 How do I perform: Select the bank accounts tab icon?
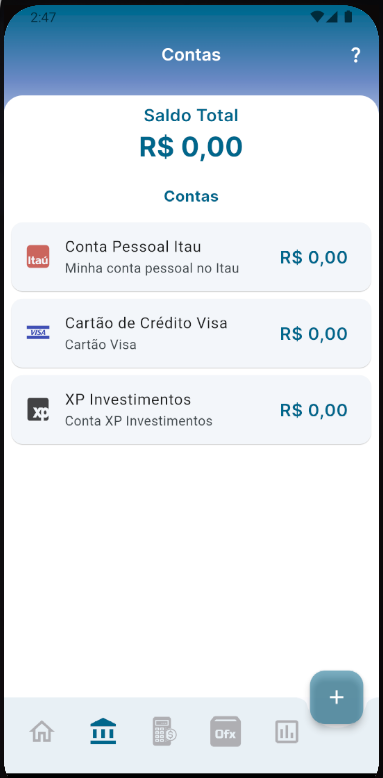click(103, 731)
